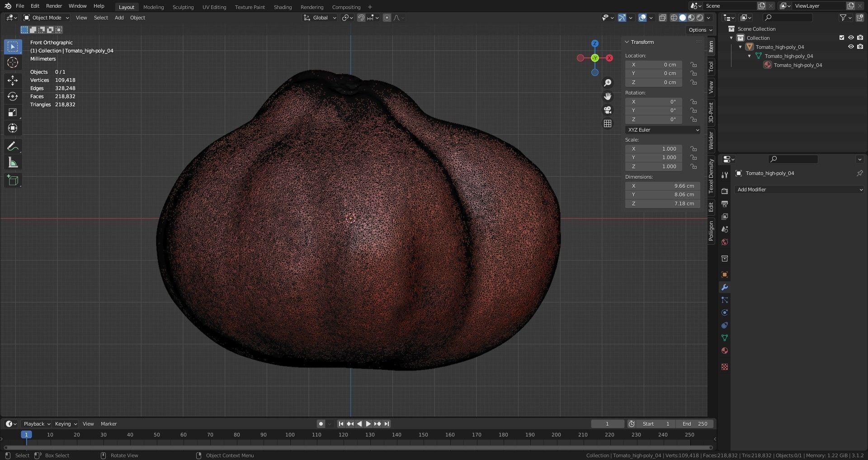This screenshot has width=868, height=460.
Task: Jump to the timeline end frame
Action: pos(387,424)
